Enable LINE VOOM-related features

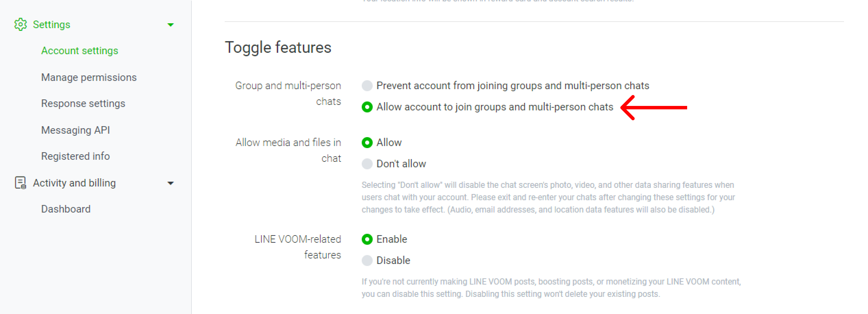[x=367, y=239]
